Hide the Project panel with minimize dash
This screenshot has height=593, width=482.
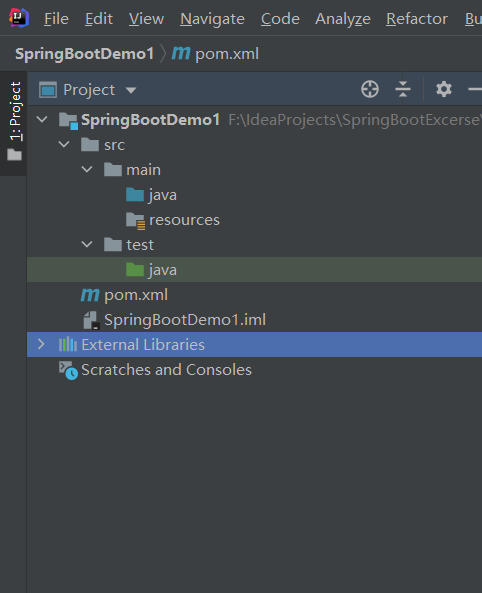pos(474,90)
